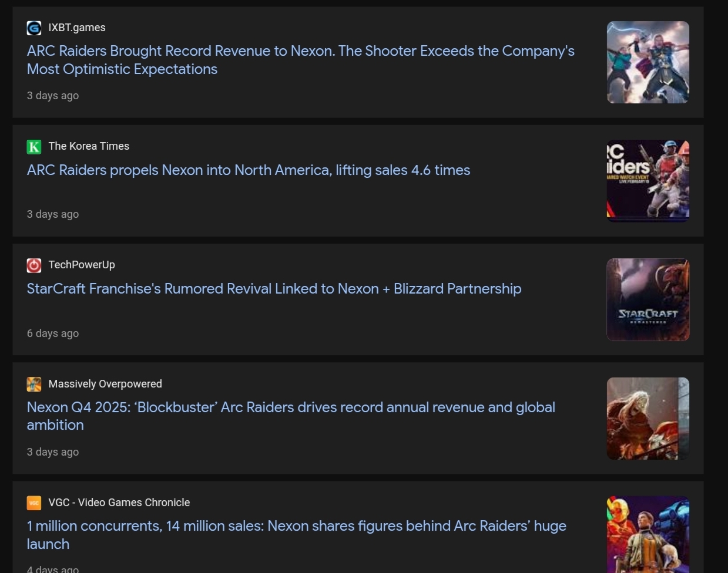Click the IXBT.games source name
The image size is (728, 573).
pyautogui.click(x=77, y=28)
